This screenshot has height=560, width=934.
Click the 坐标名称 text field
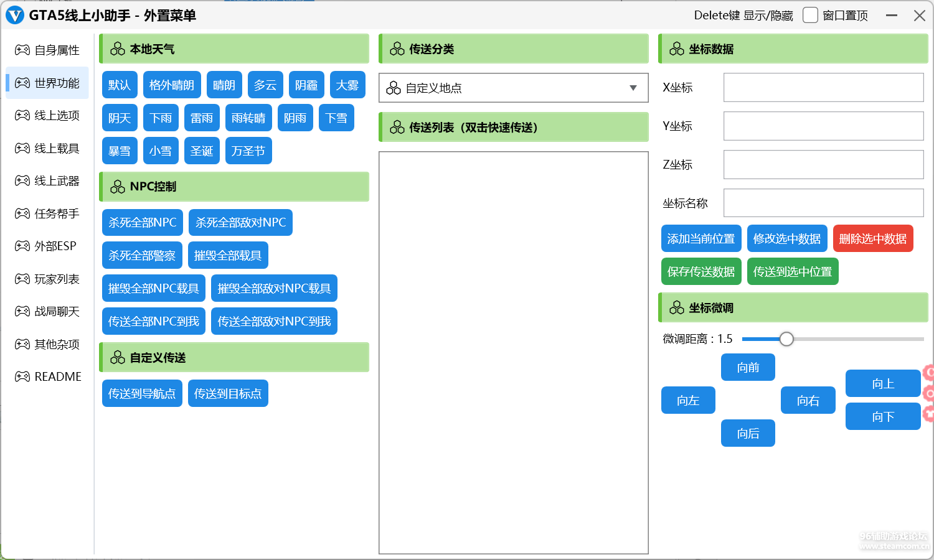point(823,203)
